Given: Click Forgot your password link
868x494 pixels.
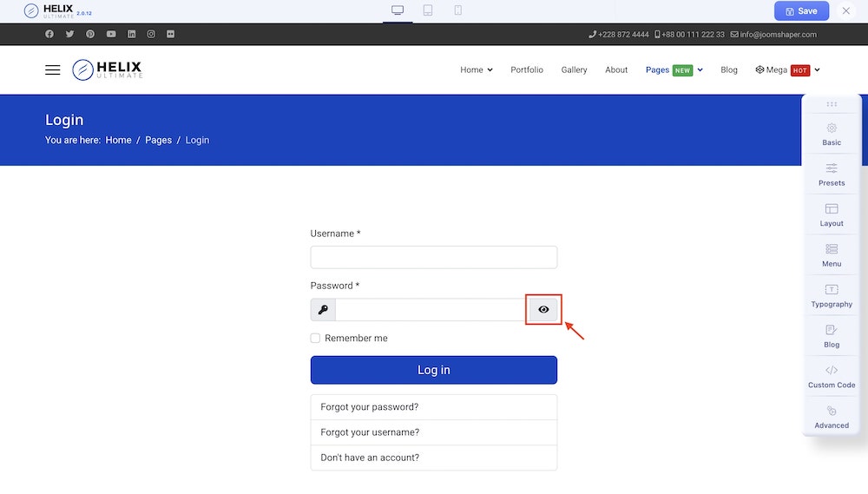Looking at the screenshot, I should point(370,407).
